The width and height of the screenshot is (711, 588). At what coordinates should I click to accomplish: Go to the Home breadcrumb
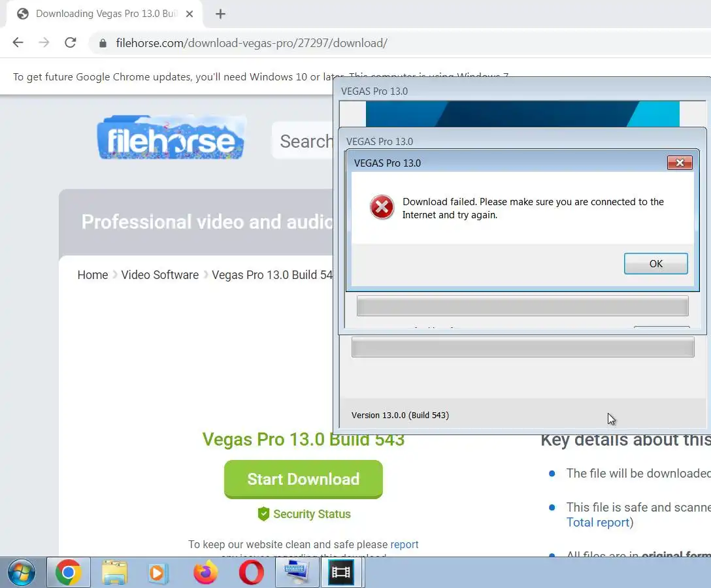(93, 275)
